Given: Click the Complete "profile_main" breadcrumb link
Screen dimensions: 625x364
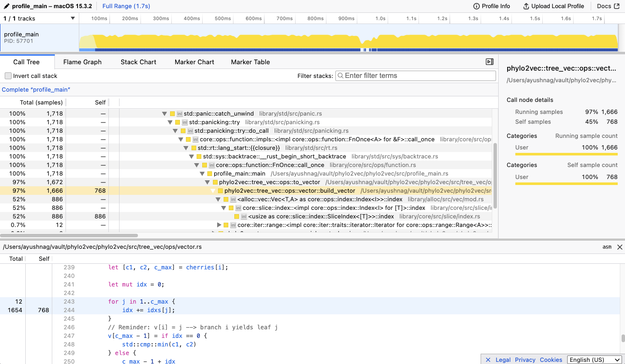Looking at the screenshot, I should click(36, 90).
